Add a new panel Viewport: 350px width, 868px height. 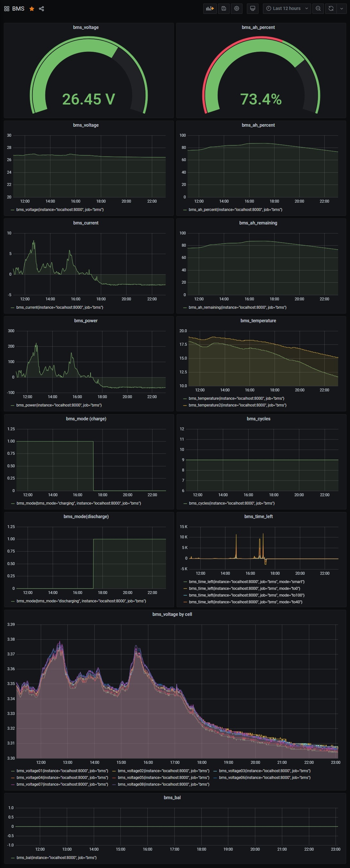click(x=210, y=8)
